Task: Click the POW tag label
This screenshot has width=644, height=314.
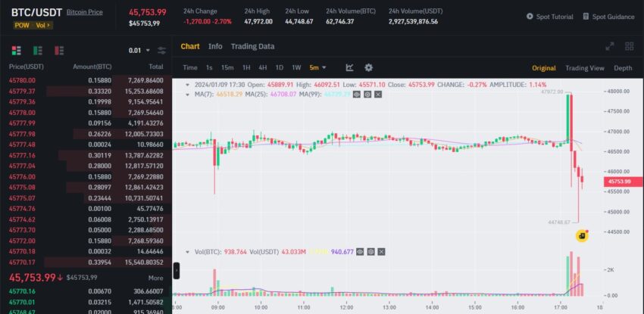Action: [22, 26]
